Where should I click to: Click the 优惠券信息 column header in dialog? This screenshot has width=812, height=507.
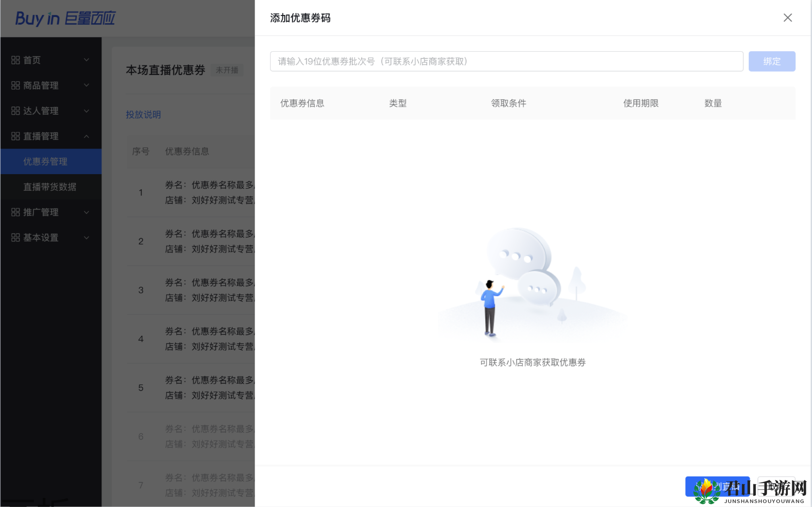(x=302, y=103)
